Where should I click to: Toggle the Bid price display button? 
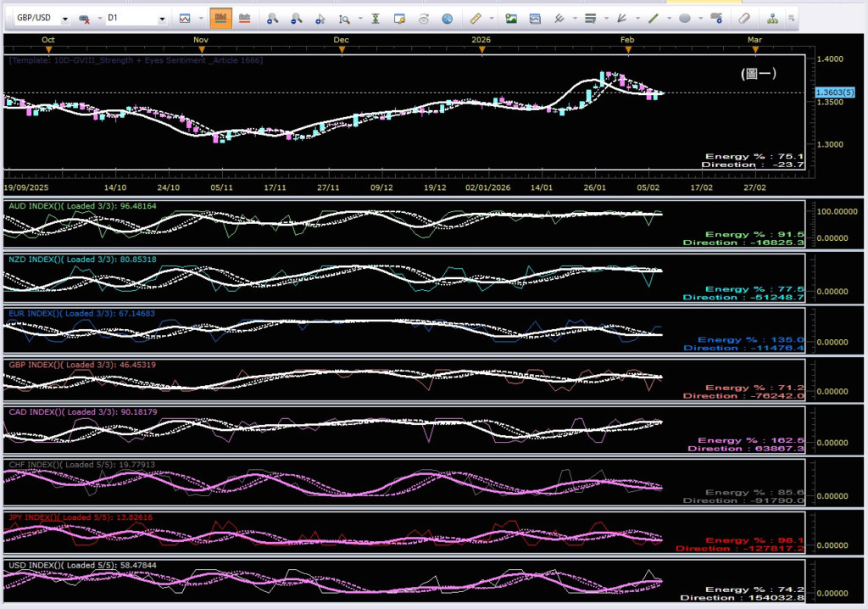coord(221,18)
